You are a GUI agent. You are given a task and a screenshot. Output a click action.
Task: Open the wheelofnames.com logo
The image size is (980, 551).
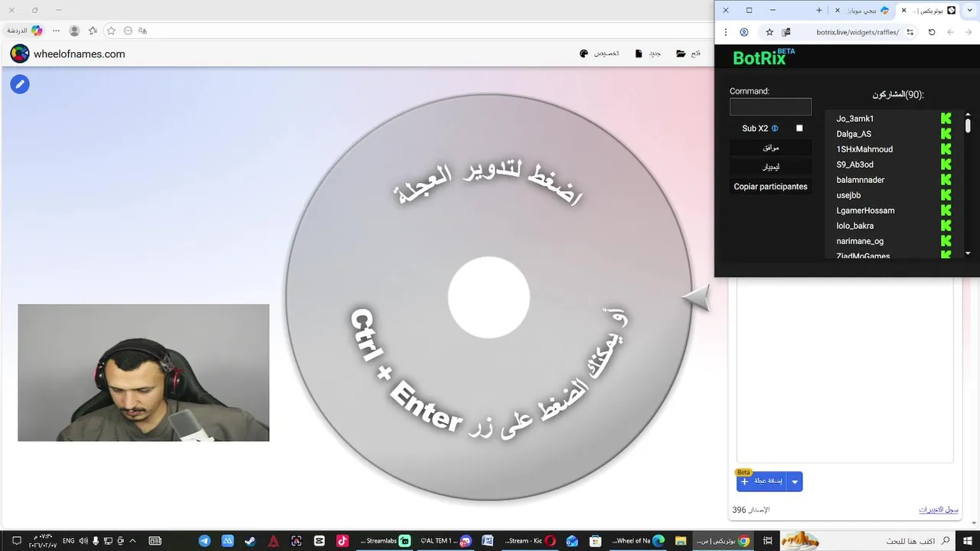tap(67, 54)
